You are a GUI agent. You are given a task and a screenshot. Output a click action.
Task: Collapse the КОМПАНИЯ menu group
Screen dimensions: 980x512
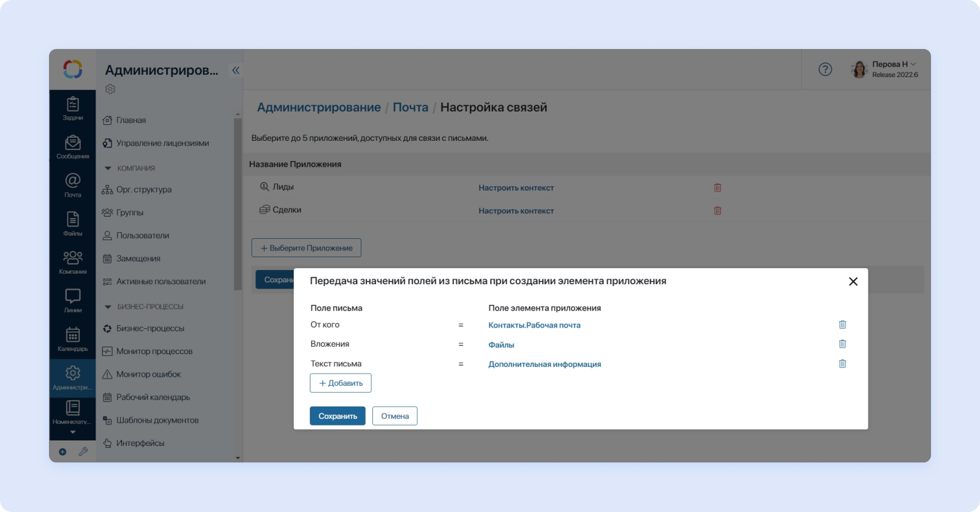point(108,168)
